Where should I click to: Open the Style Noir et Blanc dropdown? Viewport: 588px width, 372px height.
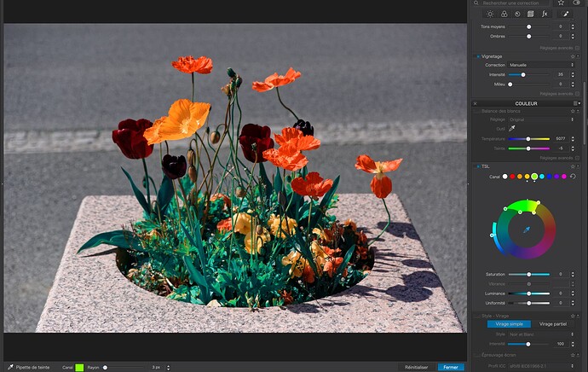point(541,334)
